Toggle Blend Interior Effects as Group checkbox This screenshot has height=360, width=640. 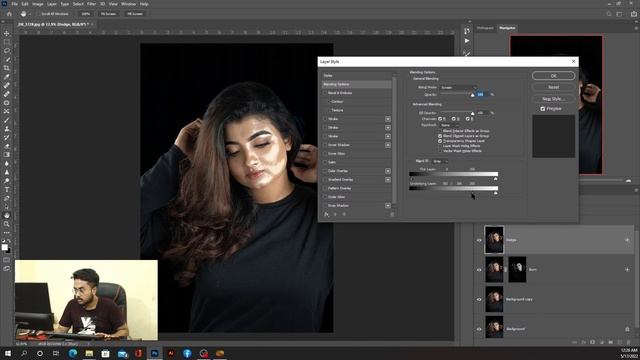click(x=440, y=131)
